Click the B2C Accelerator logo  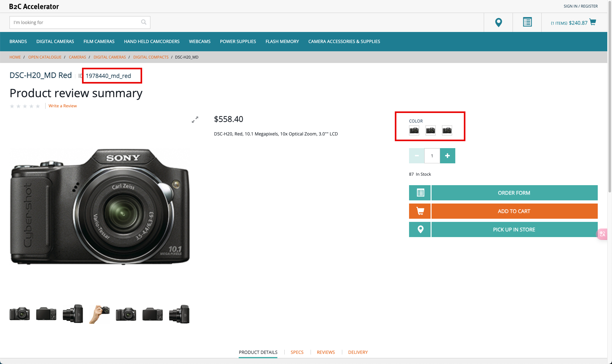click(34, 6)
